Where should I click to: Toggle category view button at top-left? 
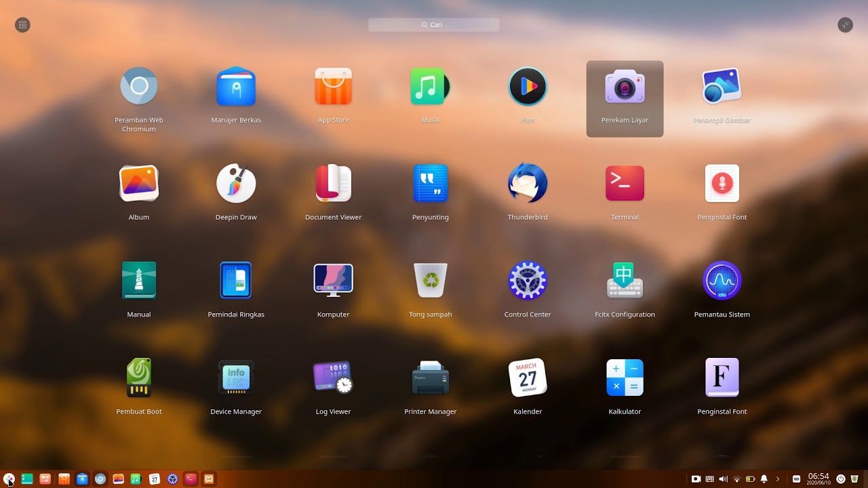pyautogui.click(x=22, y=25)
